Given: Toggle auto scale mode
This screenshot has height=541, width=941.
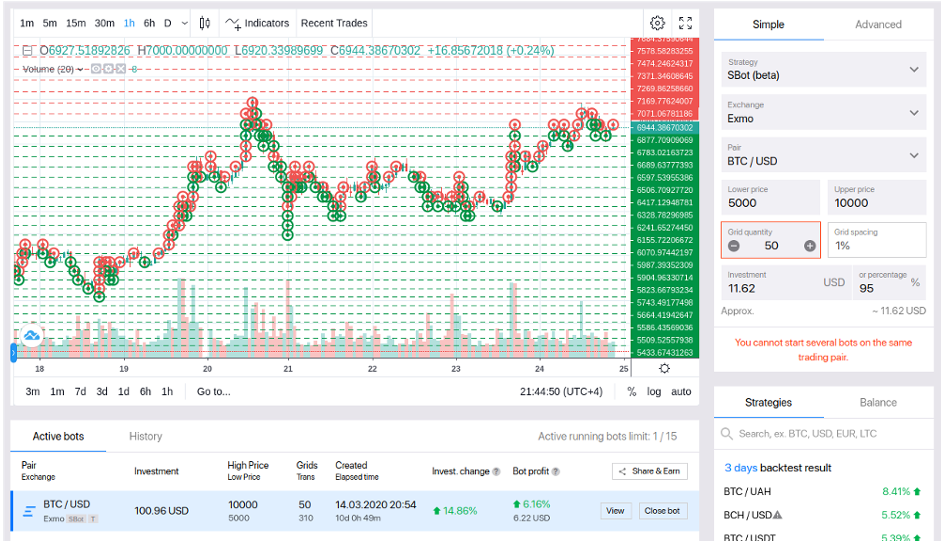Looking at the screenshot, I should 681,391.
